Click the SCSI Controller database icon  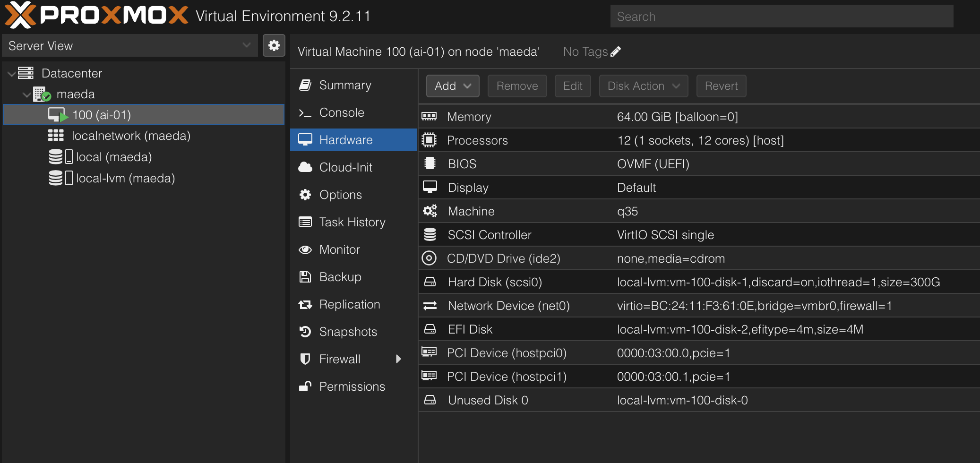point(430,234)
